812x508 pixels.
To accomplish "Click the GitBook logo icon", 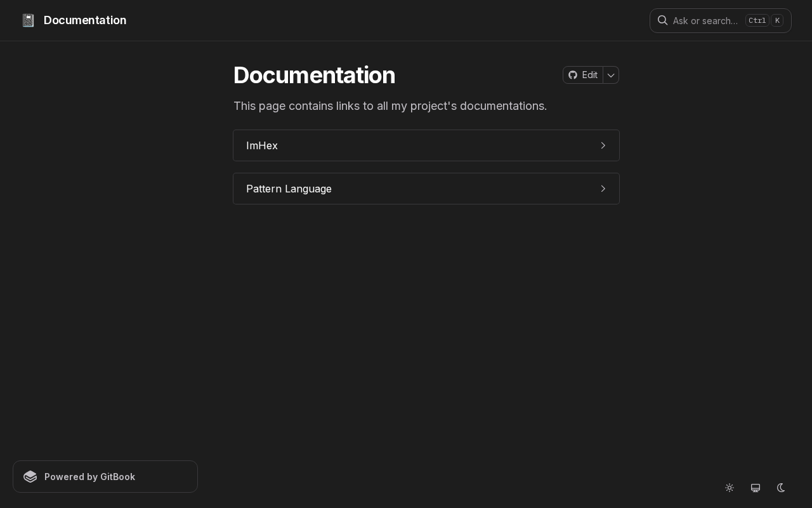I will point(30,476).
